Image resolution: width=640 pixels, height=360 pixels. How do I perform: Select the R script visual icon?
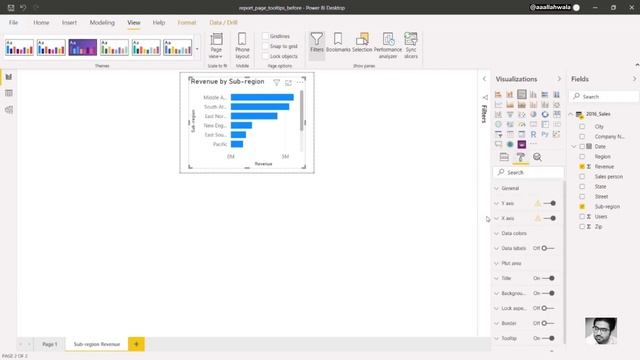tap(533, 134)
